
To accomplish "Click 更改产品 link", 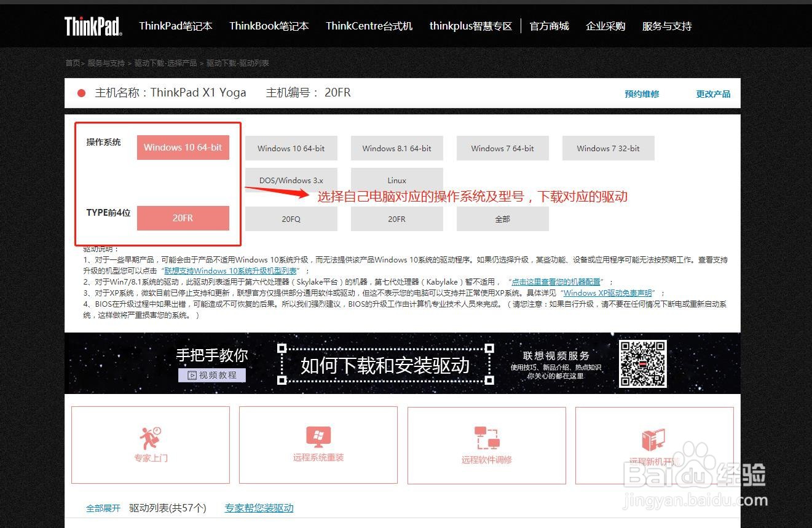I will point(713,94).
